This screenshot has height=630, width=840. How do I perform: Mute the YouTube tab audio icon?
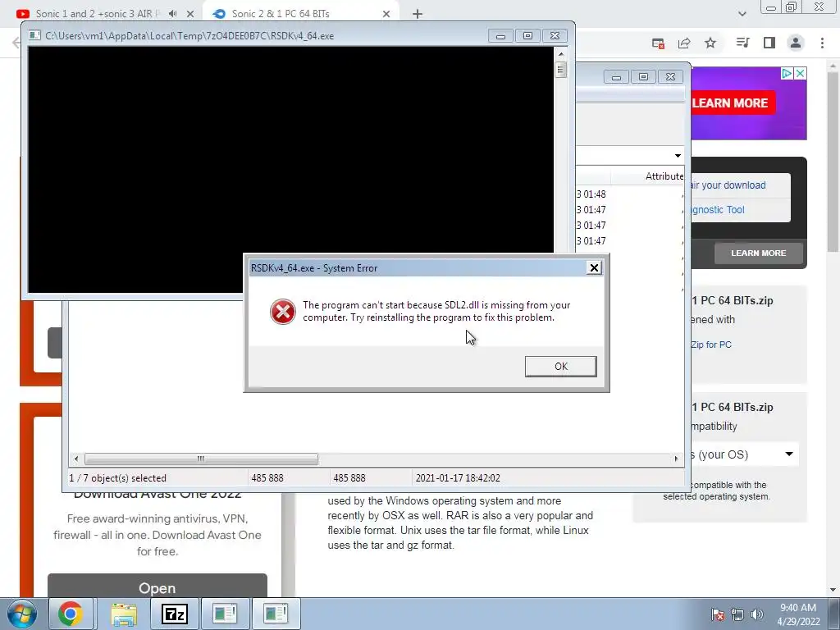pos(172,14)
